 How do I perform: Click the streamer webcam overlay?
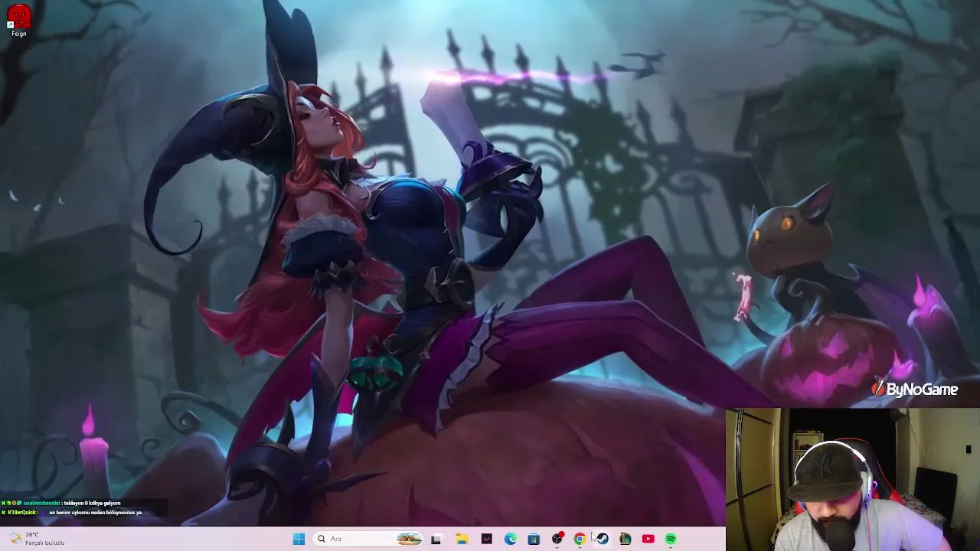[x=853, y=480]
